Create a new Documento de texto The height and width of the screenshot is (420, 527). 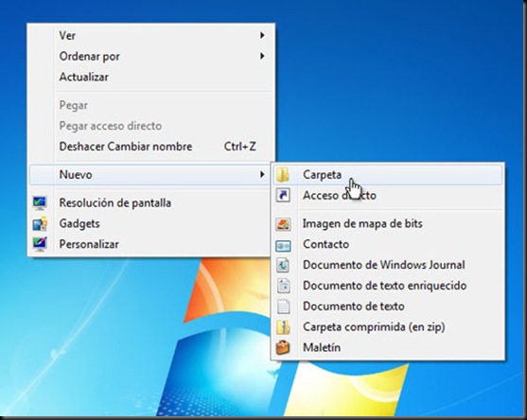point(388,306)
